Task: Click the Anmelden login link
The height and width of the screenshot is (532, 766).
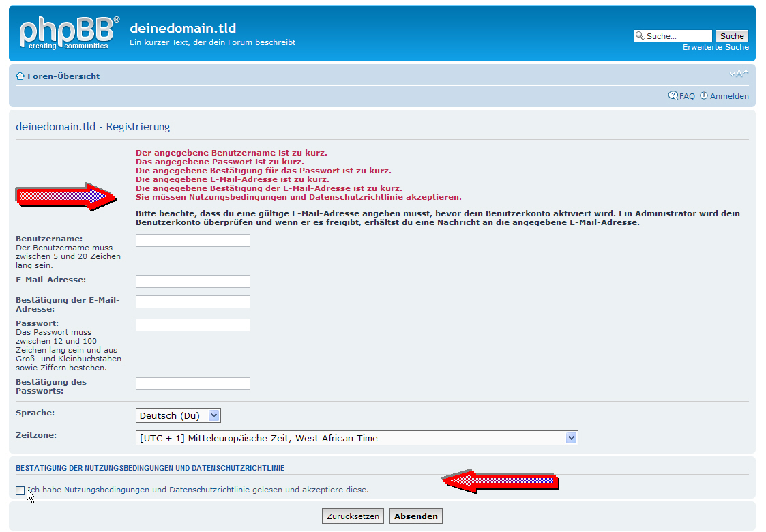Action: (x=729, y=96)
